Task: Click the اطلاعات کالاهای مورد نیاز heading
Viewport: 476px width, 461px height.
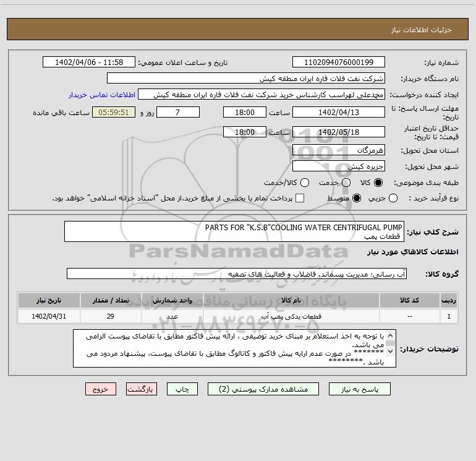Action: (413, 252)
